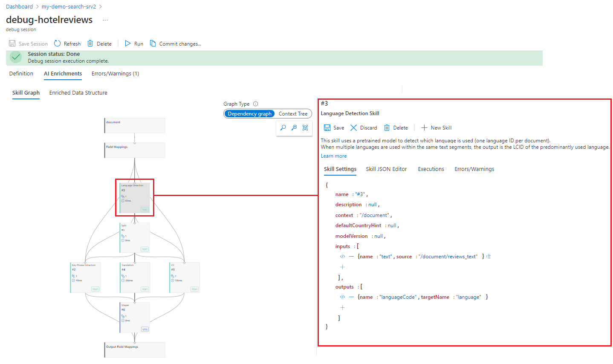Click the Run play icon
This screenshot has height=364, width=613.
(x=127, y=43)
